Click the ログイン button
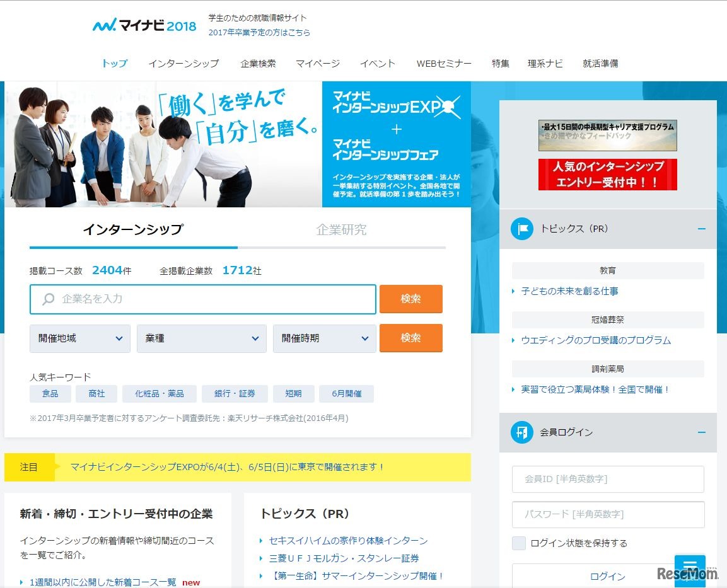The width and height of the screenshot is (727, 588). coord(608,576)
